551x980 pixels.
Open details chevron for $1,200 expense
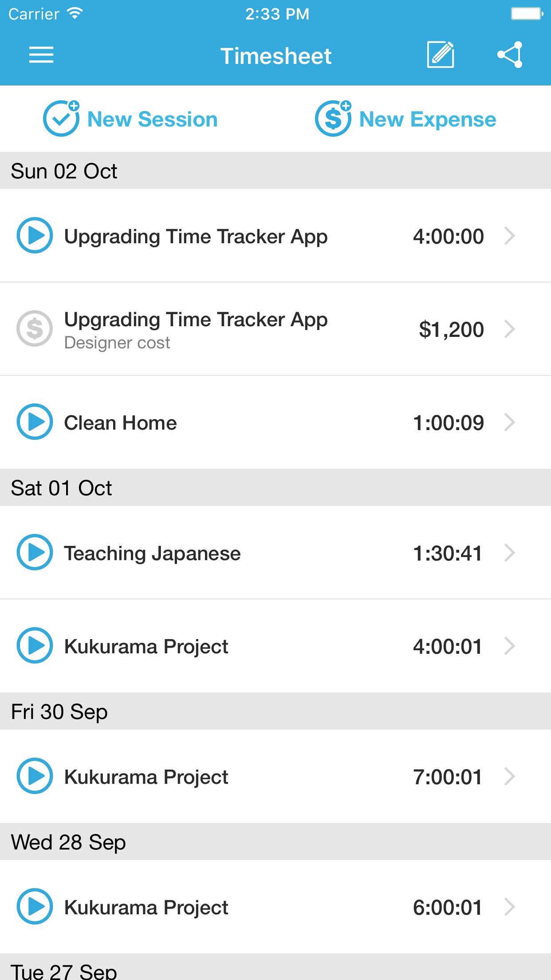[510, 329]
